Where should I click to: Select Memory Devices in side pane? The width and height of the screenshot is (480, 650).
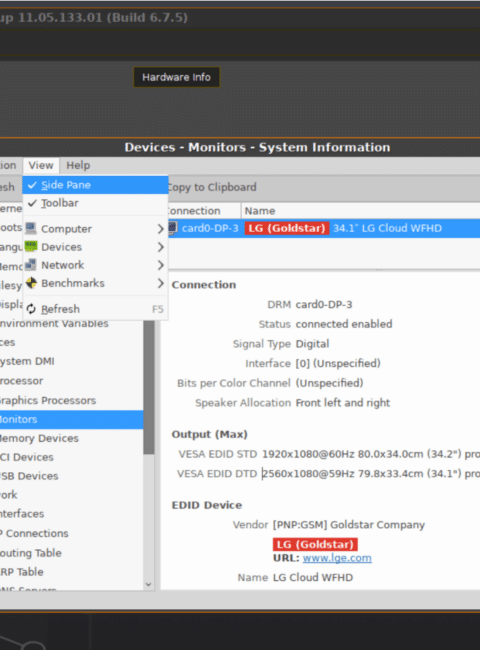pos(71,438)
